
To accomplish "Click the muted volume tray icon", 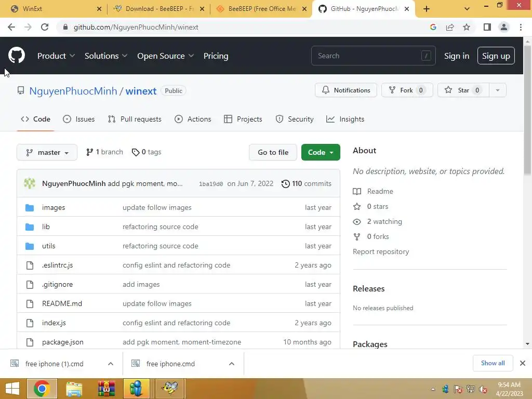I will (483, 389).
